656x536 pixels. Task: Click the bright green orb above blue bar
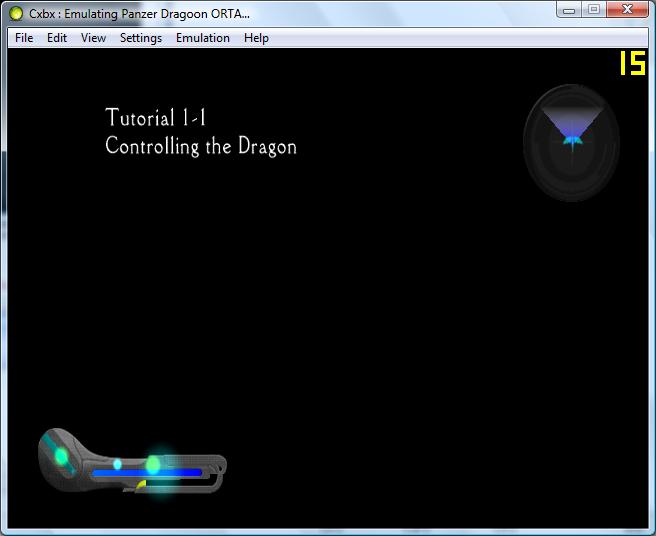click(x=153, y=464)
